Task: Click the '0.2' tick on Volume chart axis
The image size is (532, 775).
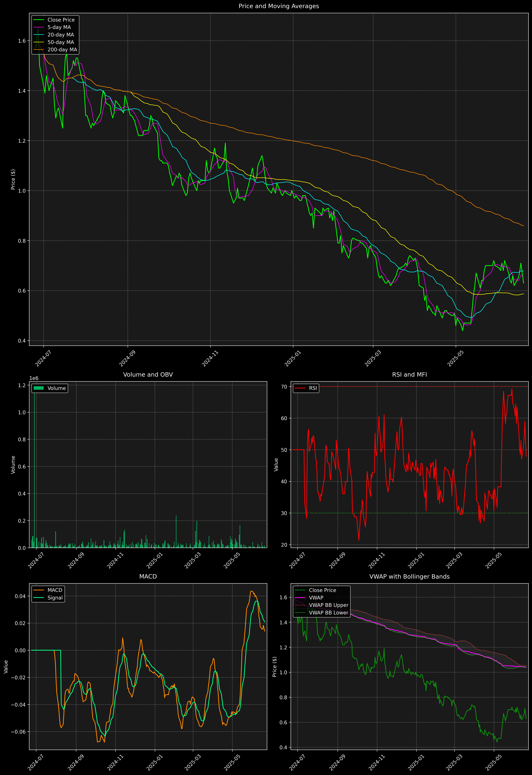Action: (22, 521)
